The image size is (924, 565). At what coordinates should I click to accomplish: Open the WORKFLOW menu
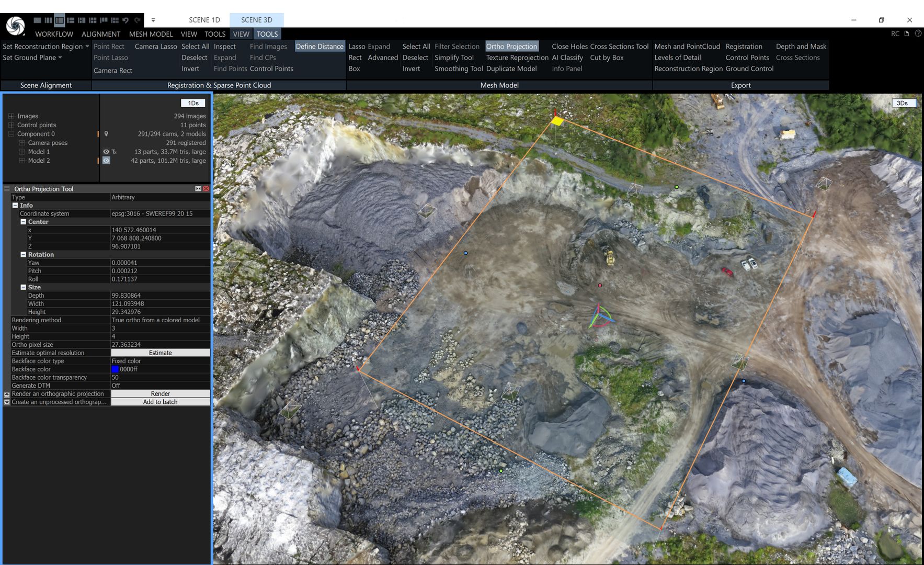[53, 33]
